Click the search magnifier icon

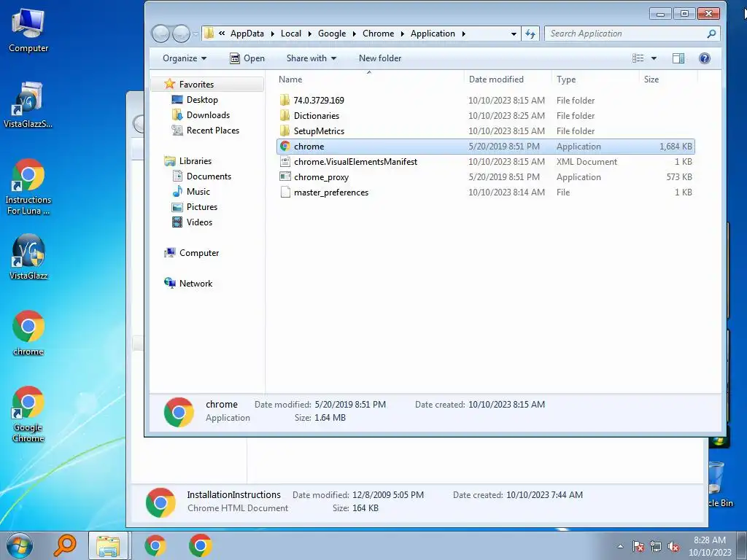click(x=711, y=34)
